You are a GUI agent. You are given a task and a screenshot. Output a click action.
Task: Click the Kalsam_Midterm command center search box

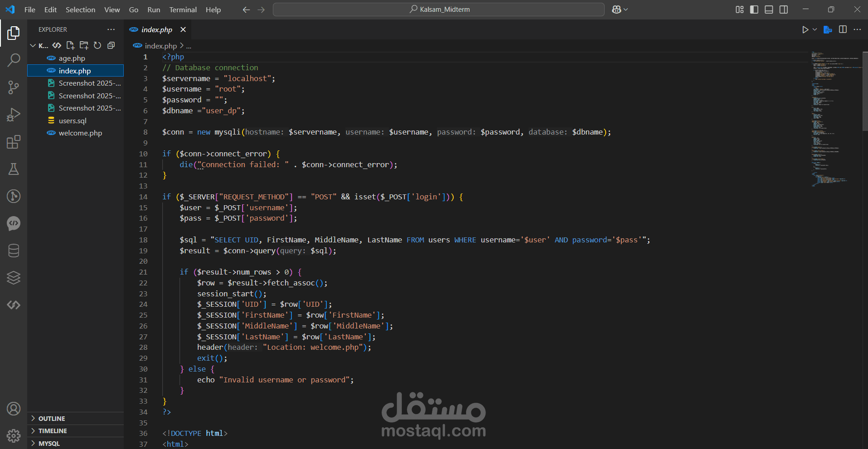pos(438,10)
